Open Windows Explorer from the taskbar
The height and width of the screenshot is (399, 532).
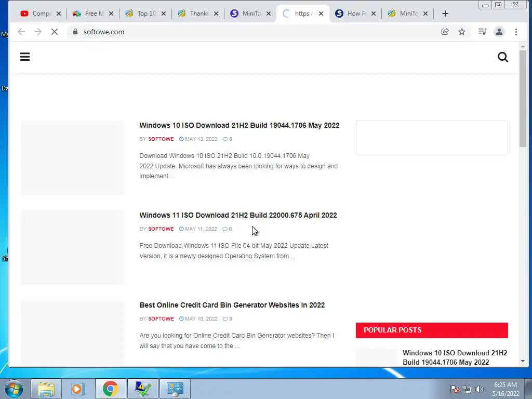coord(46,389)
